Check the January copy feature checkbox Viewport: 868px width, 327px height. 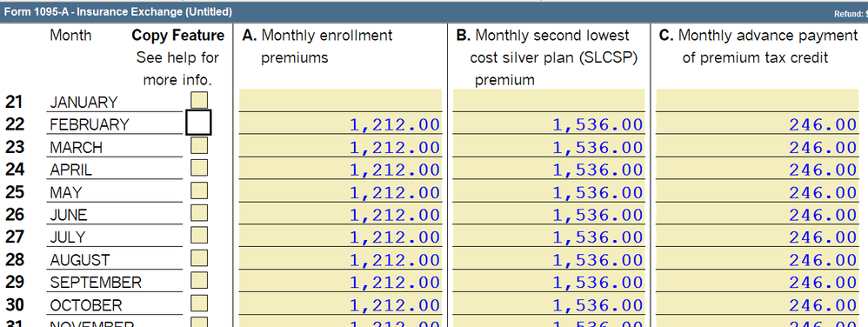coord(199,100)
